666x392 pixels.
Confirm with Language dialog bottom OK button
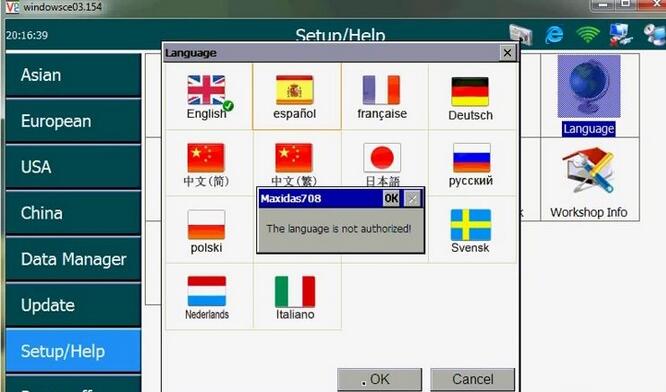[x=380, y=379]
